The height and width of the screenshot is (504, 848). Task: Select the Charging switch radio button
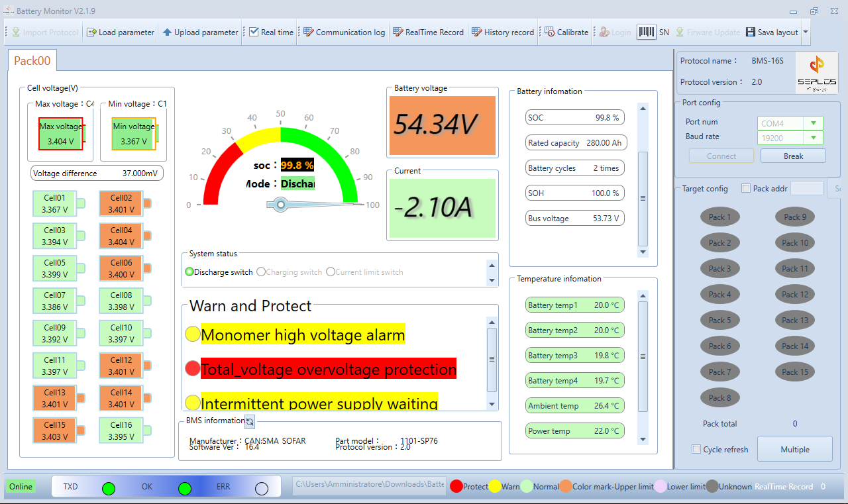(260, 272)
